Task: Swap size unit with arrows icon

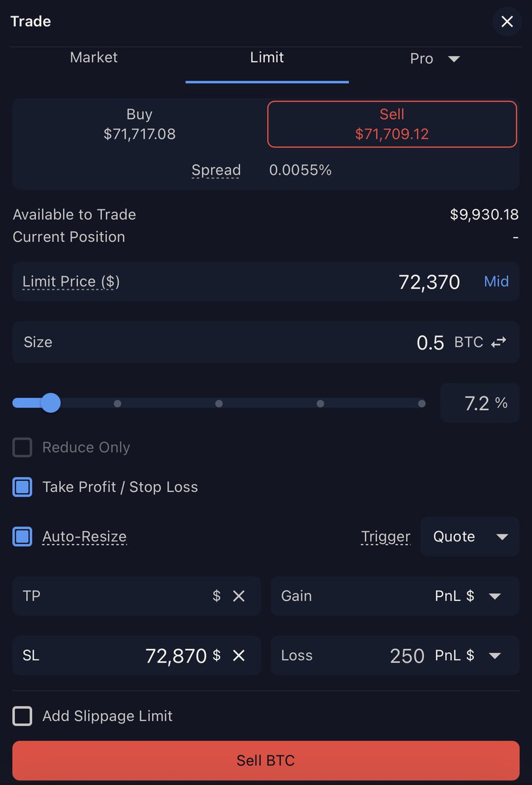Action: 499,342
